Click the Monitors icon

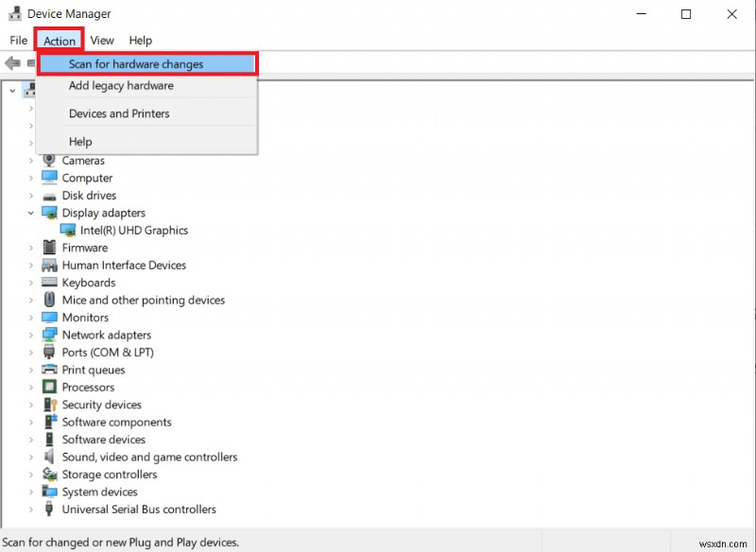click(49, 317)
